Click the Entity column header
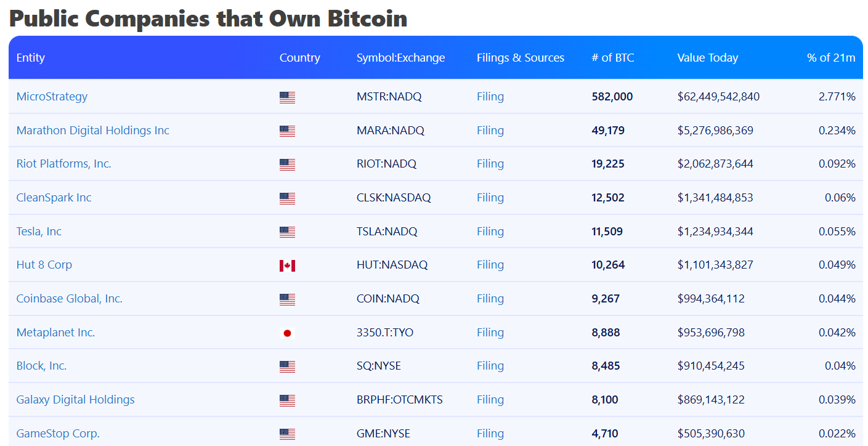Image resolution: width=868 pixels, height=446 pixels. (31, 58)
